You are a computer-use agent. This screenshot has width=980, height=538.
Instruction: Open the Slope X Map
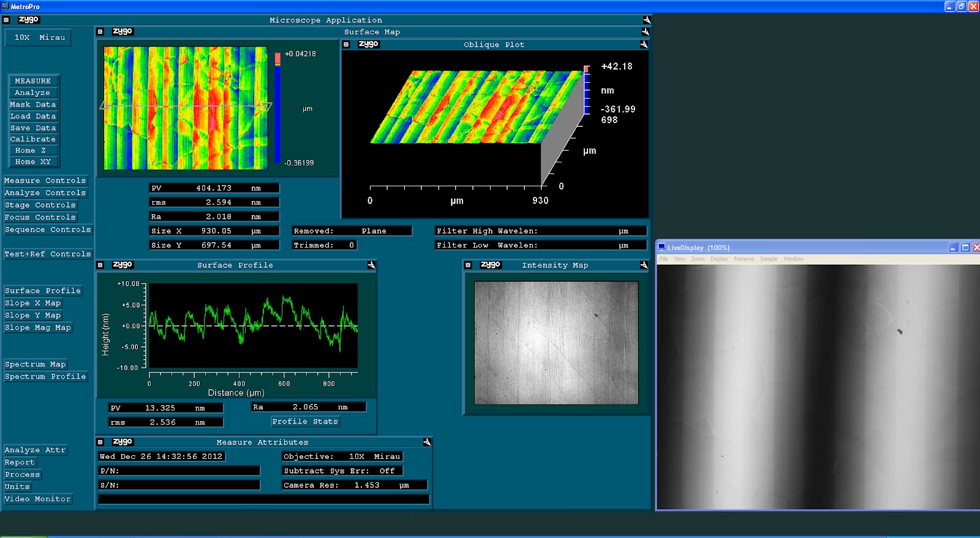click(33, 303)
